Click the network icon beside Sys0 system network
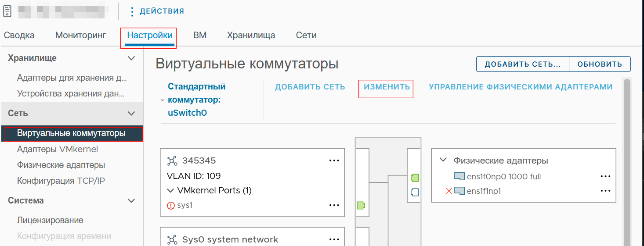Image resolution: width=644 pixels, height=246 pixels. click(x=172, y=240)
